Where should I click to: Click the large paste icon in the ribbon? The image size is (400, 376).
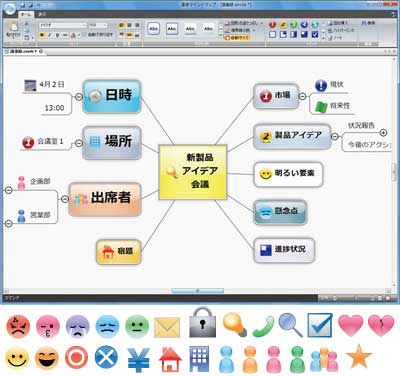point(13,29)
